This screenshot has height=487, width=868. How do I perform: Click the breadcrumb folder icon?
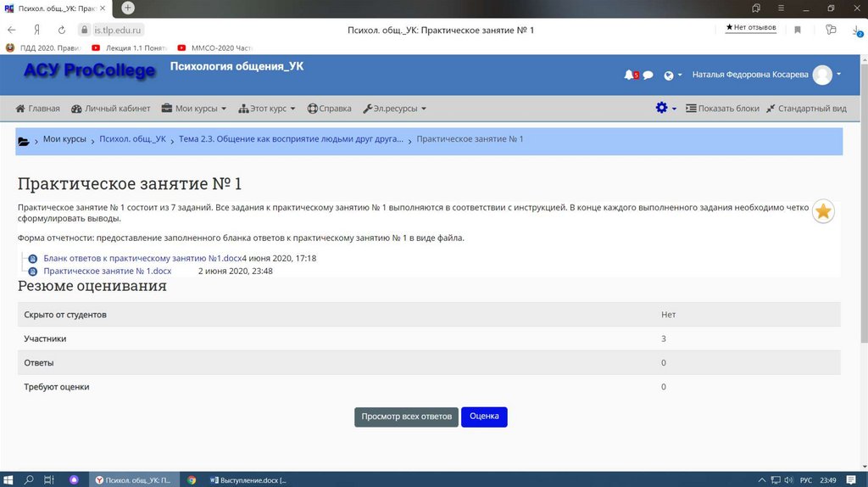pos(23,142)
